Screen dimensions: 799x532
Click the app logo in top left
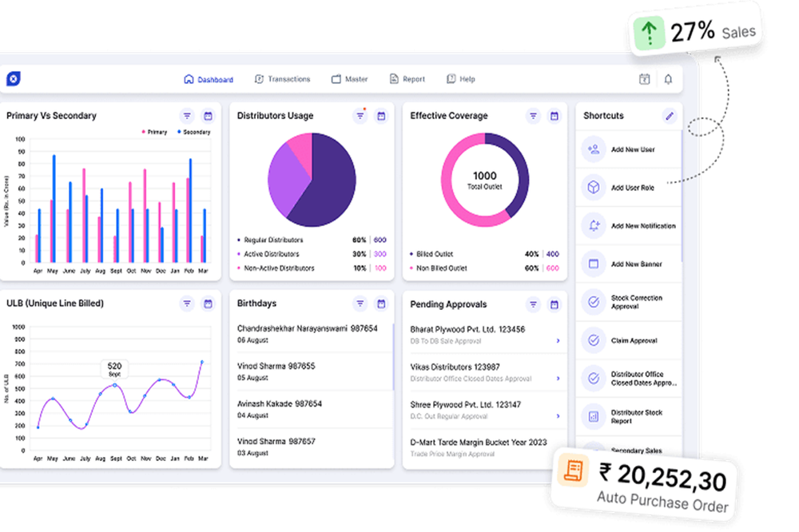tap(14, 78)
